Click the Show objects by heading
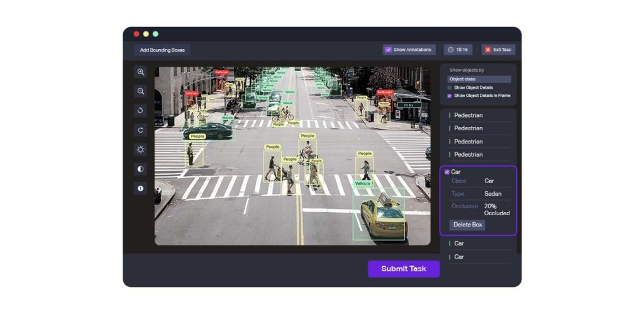The image size is (644, 314). pyautogui.click(x=467, y=70)
